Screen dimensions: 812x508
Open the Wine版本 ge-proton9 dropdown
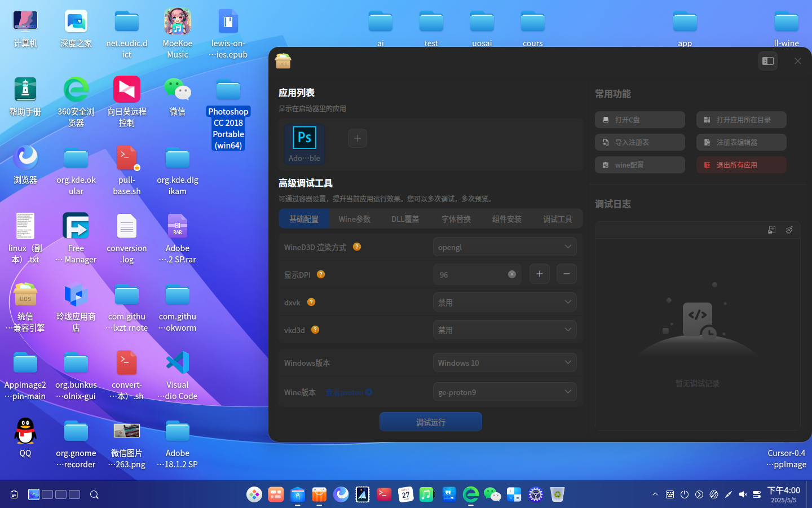[x=505, y=392]
